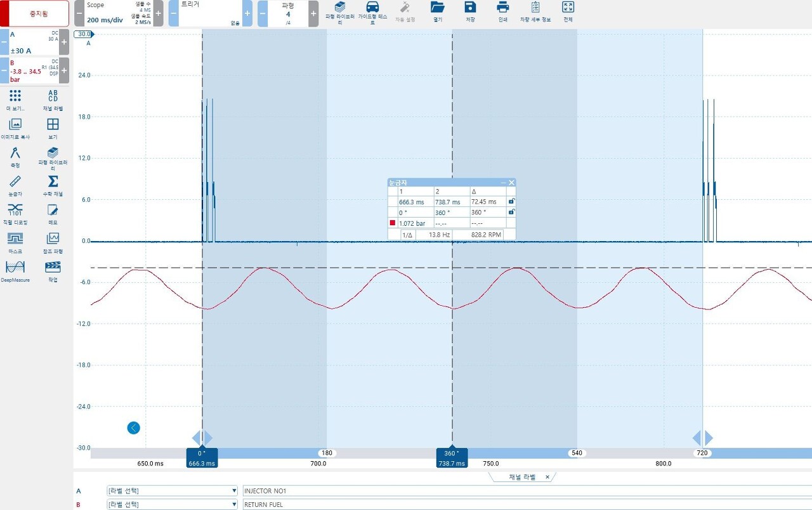Viewport: 812px width, 510px height.
Task: Click the INJECTOR NO1 label field
Action: click(x=527, y=490)
